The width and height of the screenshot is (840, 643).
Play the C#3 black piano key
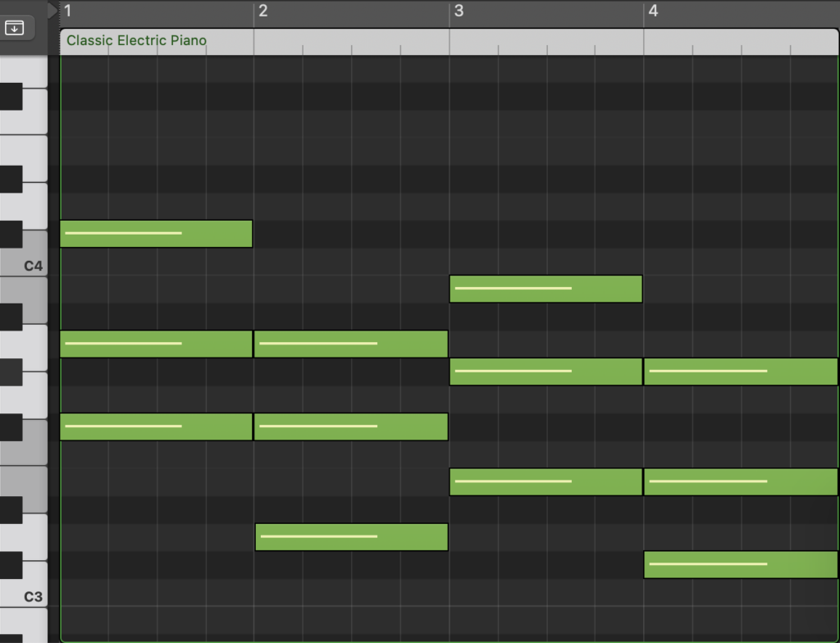click(11, 565)
